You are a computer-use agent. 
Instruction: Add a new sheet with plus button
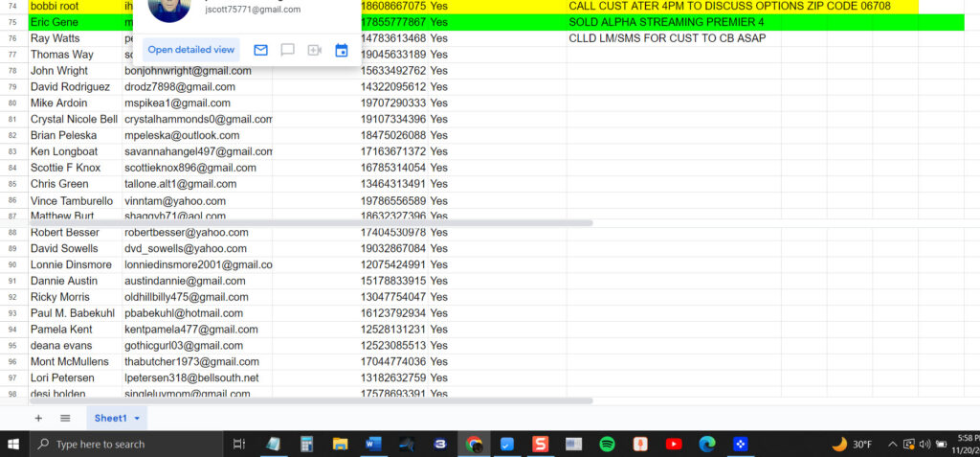[38, 418]
